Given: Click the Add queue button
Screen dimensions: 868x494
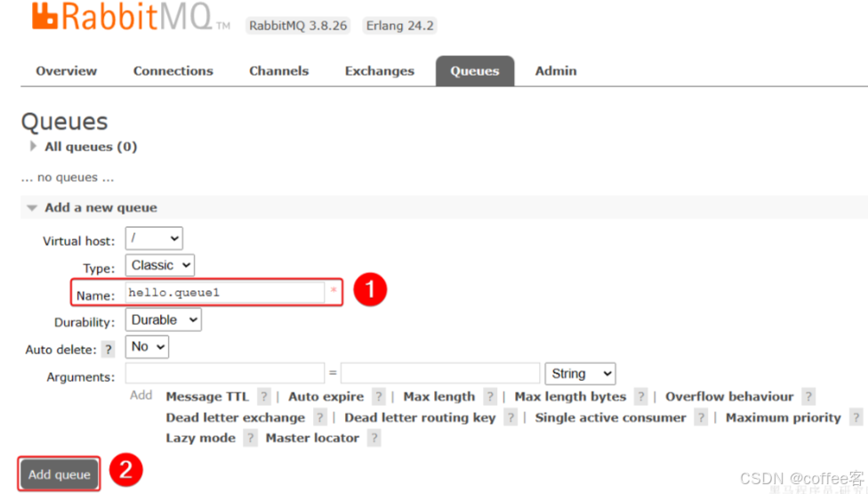Looking at the screenshot, I should point(60,474).
